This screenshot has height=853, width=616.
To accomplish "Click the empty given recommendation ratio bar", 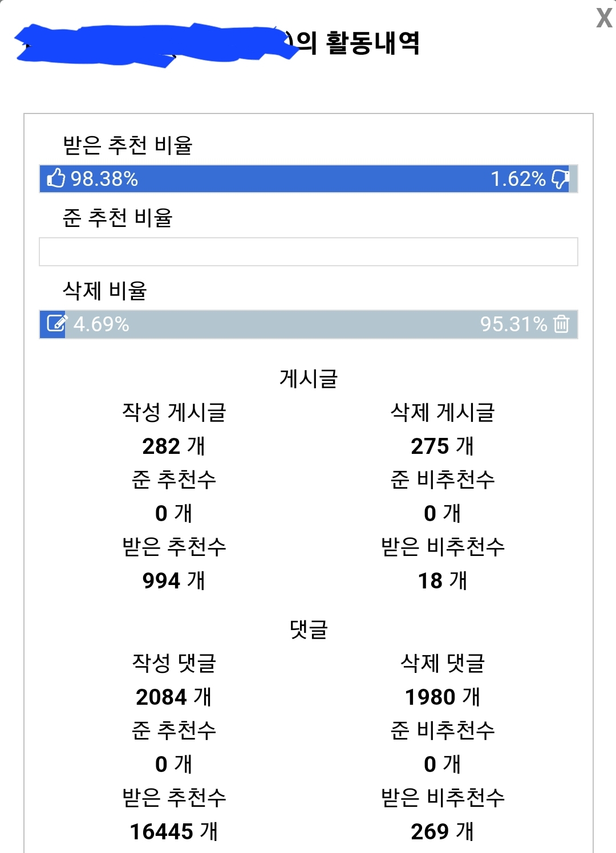I will tap(309, 251).
